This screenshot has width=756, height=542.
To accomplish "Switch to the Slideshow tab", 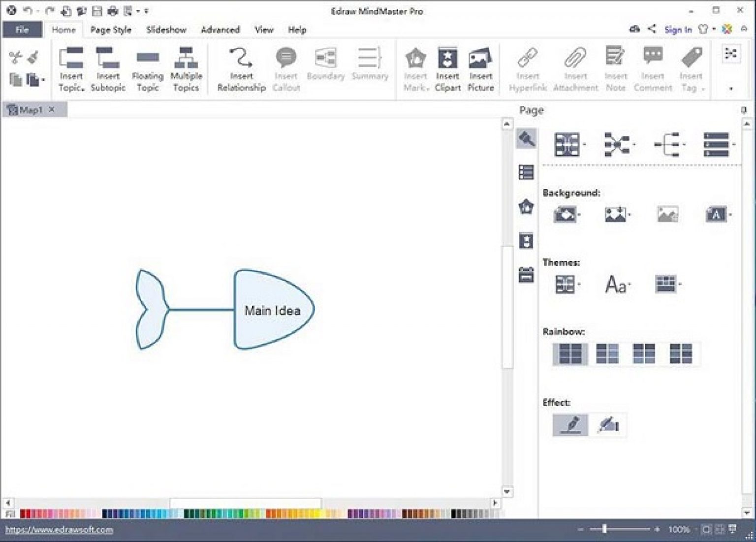I will click(166, 30).
